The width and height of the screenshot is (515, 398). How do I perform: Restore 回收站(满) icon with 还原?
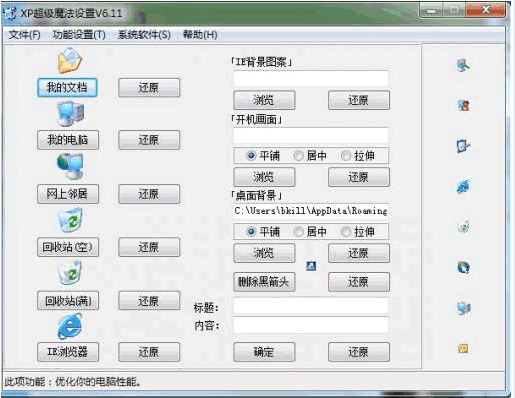click(149, 301)
